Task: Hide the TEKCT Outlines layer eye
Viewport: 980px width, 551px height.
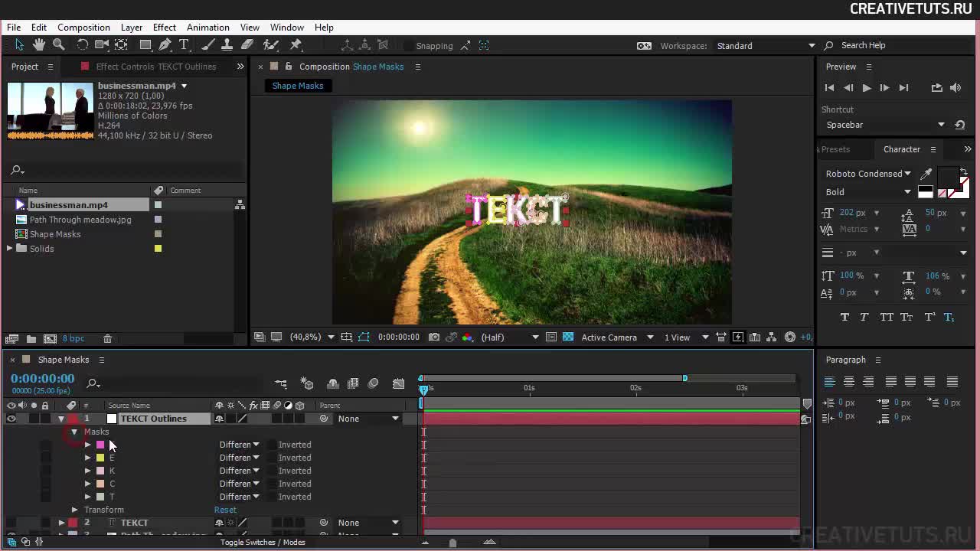Action: [x=11, y=419]
